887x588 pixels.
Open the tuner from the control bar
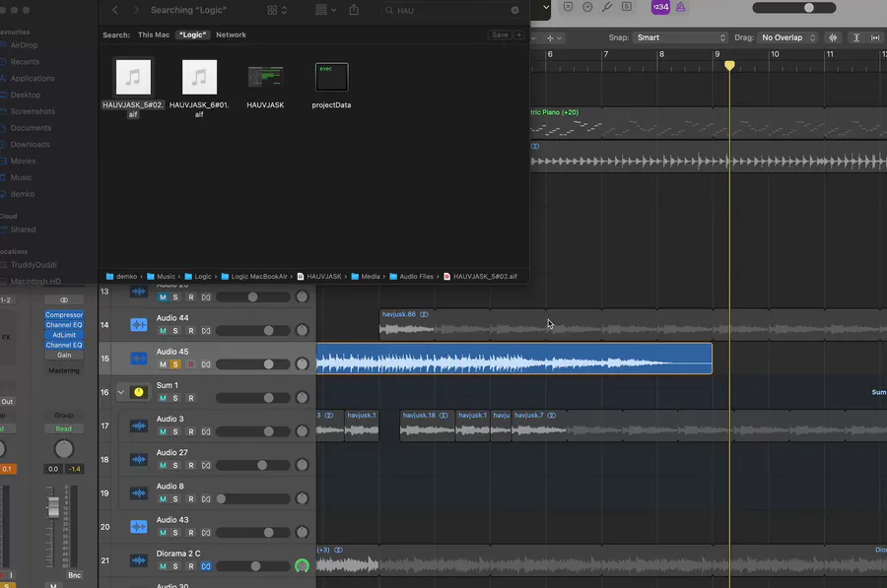click(x=607, y=7)
